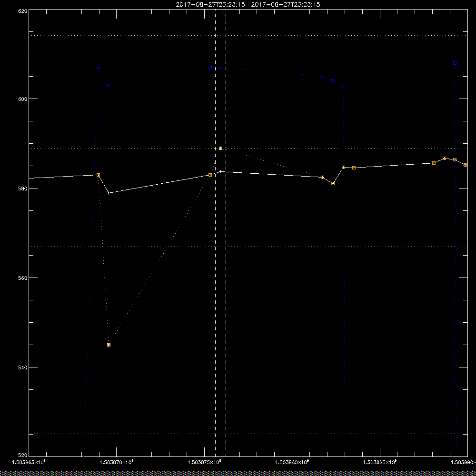476x476 pixels.
Task: Click the 1.503865×10⁹ x-axis label
Action: pyautogui.click(x=29, y=462)
